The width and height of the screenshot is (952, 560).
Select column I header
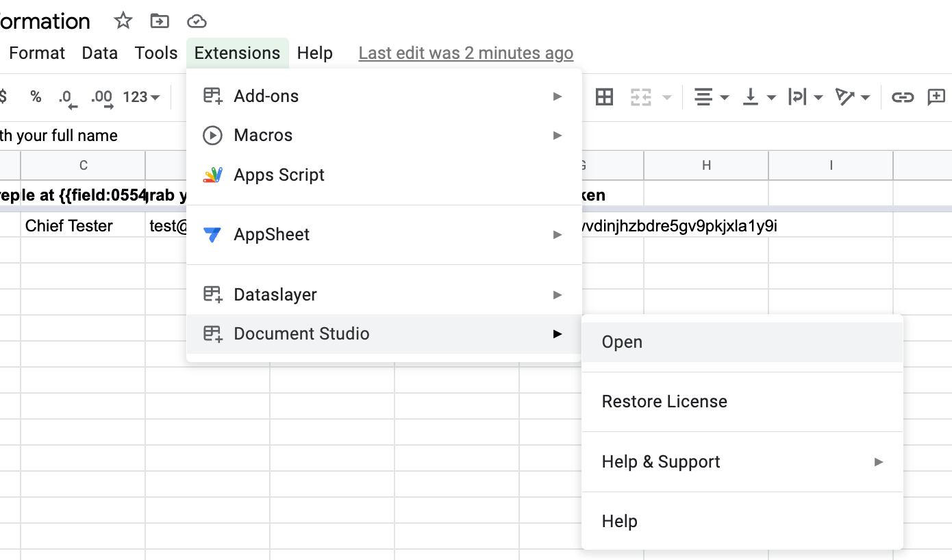(x=831, y=165)
